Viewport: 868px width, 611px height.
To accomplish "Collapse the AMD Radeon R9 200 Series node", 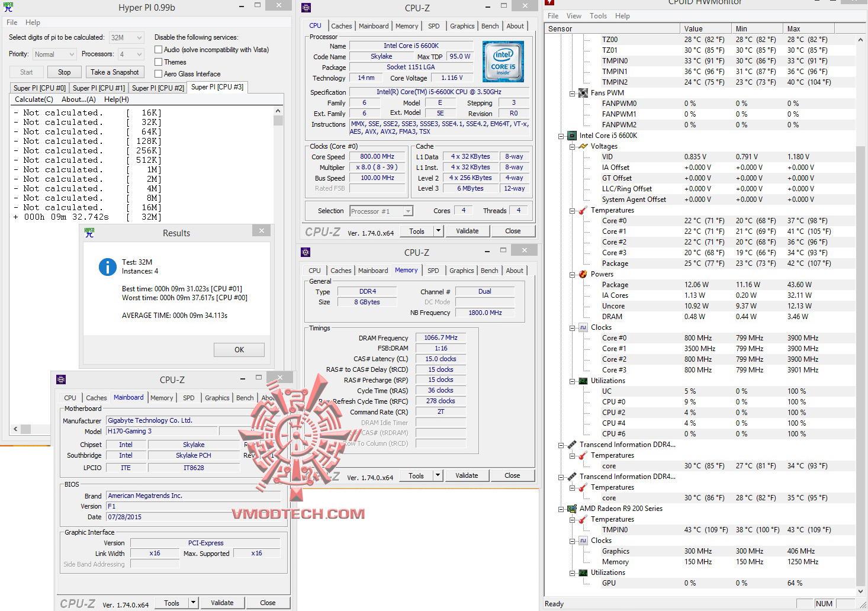I will click(561, 509).
